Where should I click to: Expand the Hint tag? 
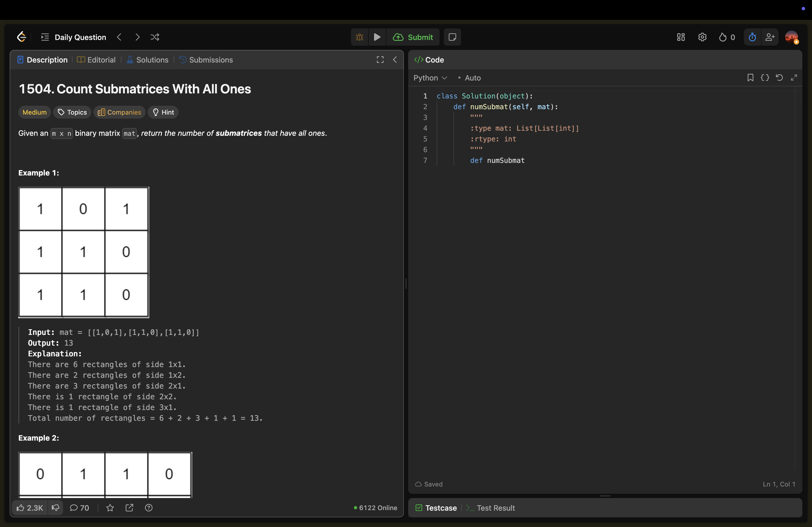[163, 112]
